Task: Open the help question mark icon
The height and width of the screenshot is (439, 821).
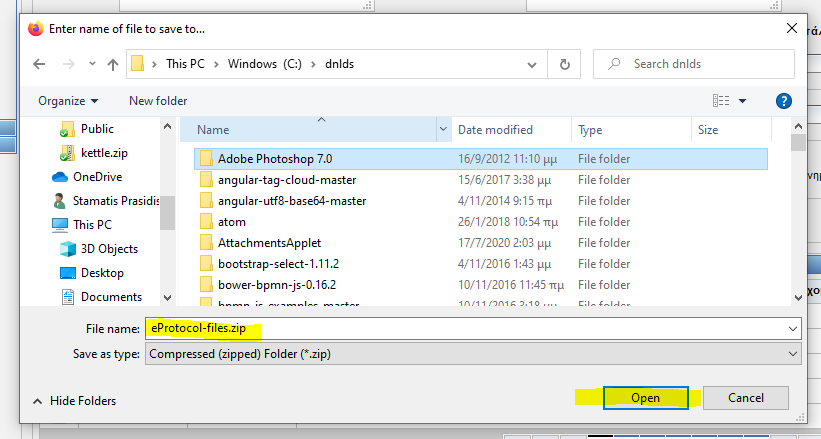Action: tap(784, 101)
